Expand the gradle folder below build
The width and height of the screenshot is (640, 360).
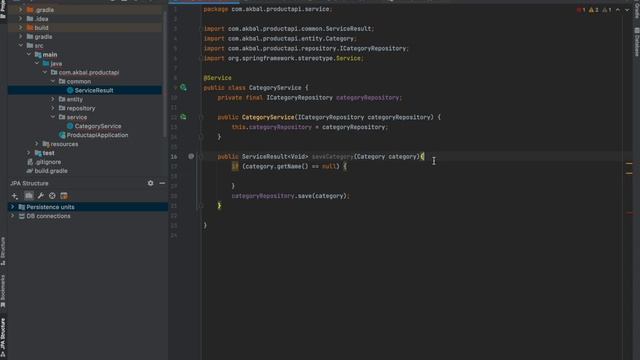click(20, 36)
